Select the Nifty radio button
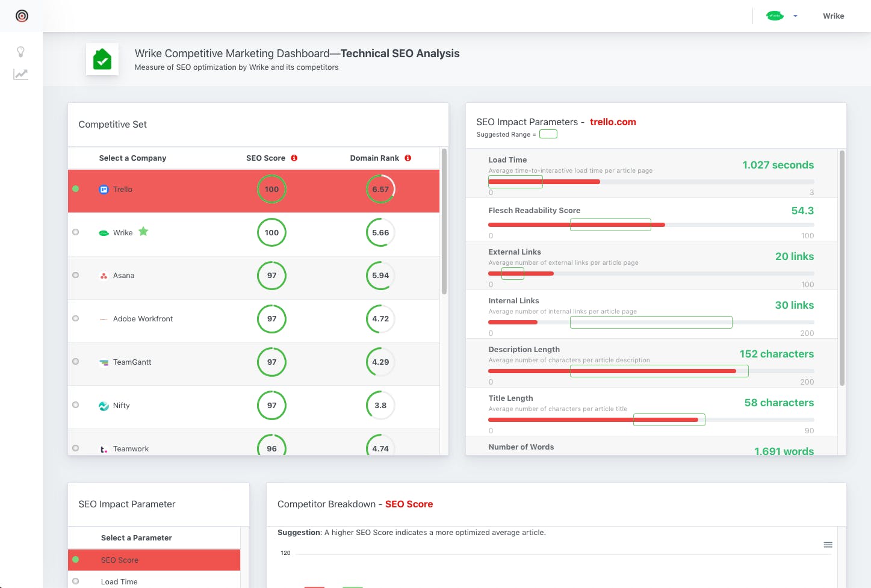Image resolution: width=871 pixels, height=588 pixels. tap(75, 405)
